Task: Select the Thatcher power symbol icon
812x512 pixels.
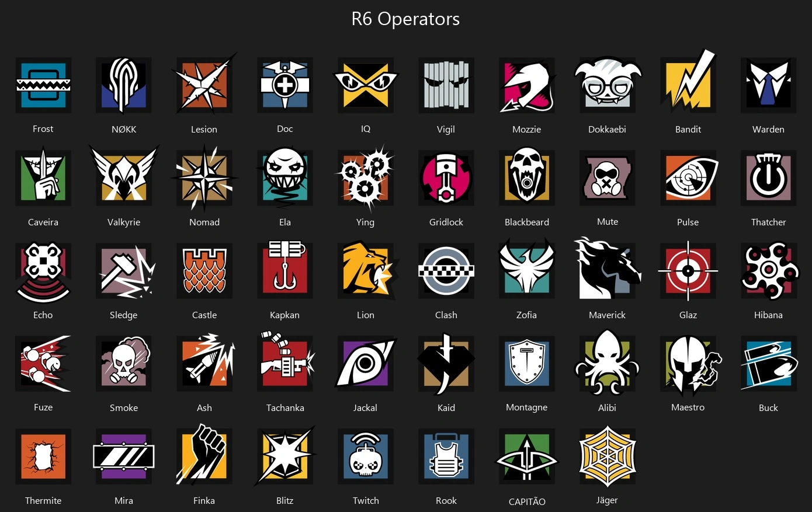Action: pyautogui.click(x=769, y=177)
